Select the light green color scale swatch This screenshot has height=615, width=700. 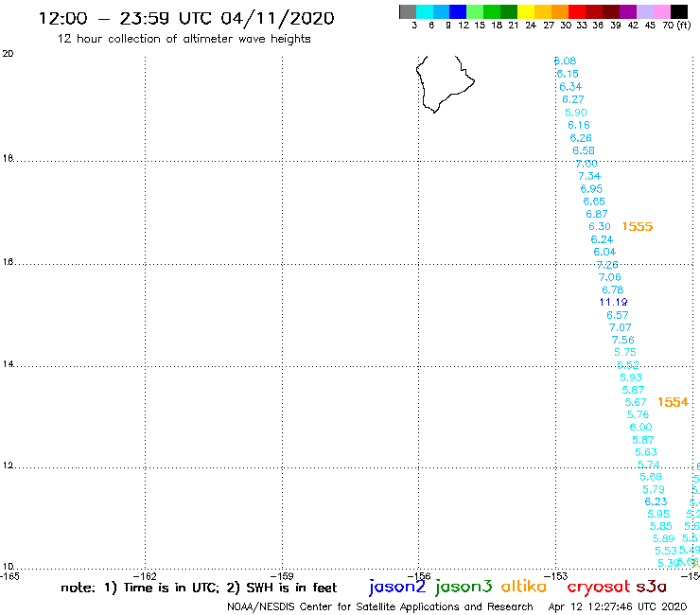point(475,11)
